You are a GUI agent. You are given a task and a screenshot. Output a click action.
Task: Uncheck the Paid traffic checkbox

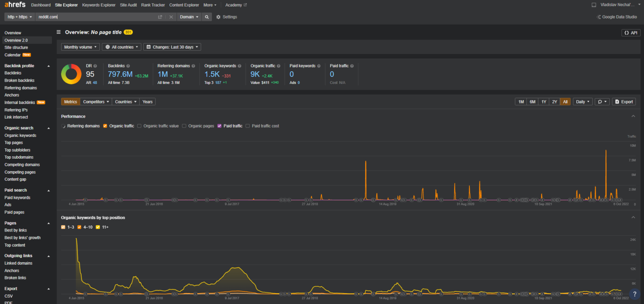219,126
